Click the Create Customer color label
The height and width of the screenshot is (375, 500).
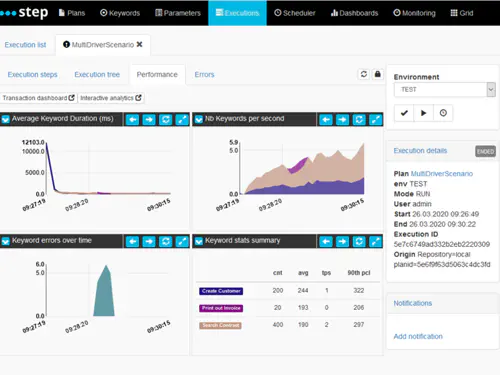click(x=221, y=291)
